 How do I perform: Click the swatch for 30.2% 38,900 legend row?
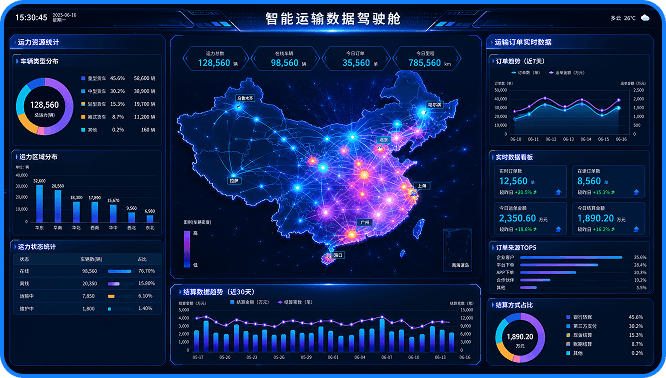point(83,91)
